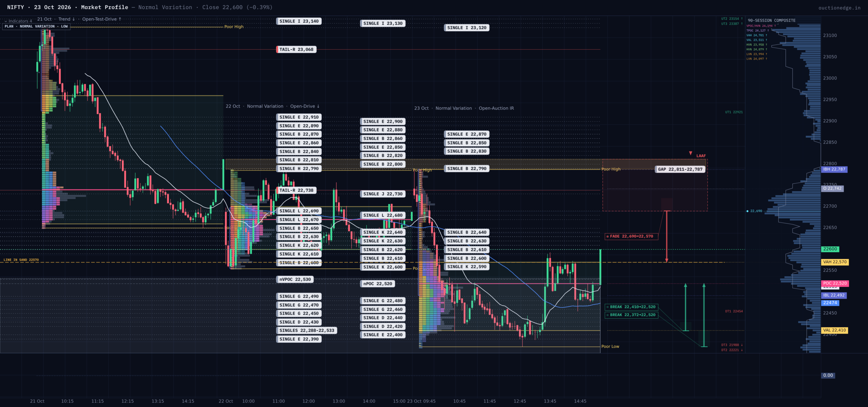Click the 21 Oct Trend Open-Test-Drive caption
This screenshot has height=407, width=868.
(79, 19)
